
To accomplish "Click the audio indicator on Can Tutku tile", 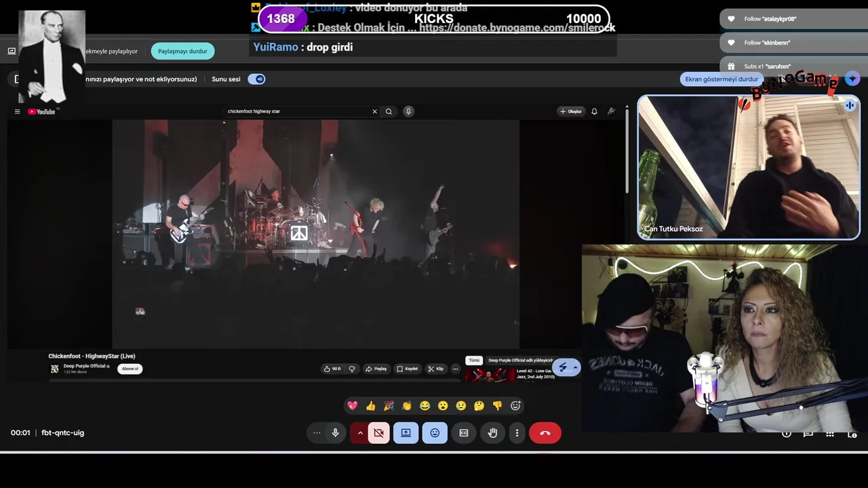I will point(850,105).
